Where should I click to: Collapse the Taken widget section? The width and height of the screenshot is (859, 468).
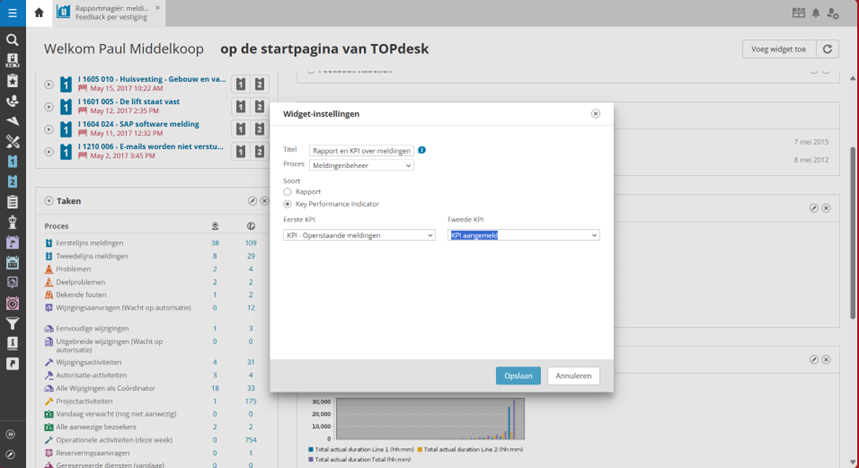coord(48,201)
